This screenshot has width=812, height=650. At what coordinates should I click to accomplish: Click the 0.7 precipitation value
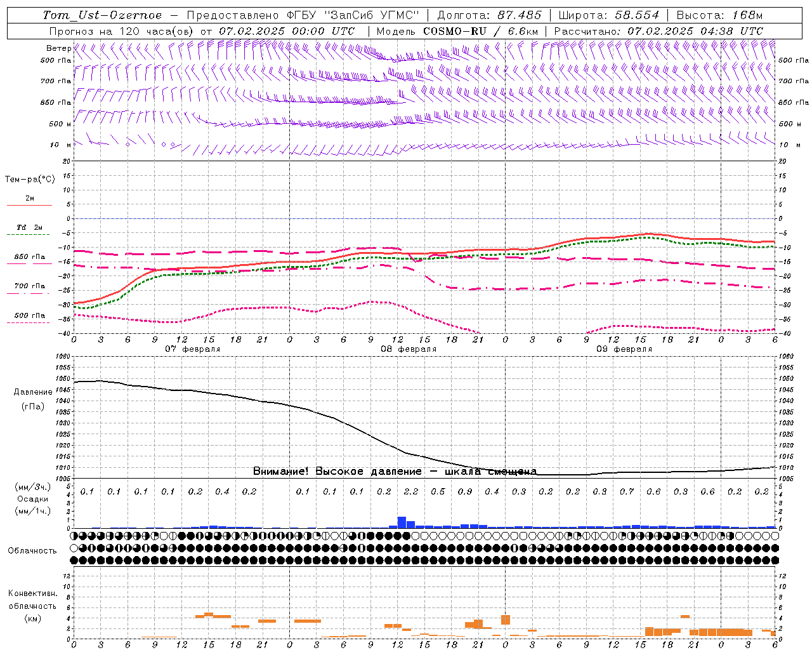(x=627, y=492)
